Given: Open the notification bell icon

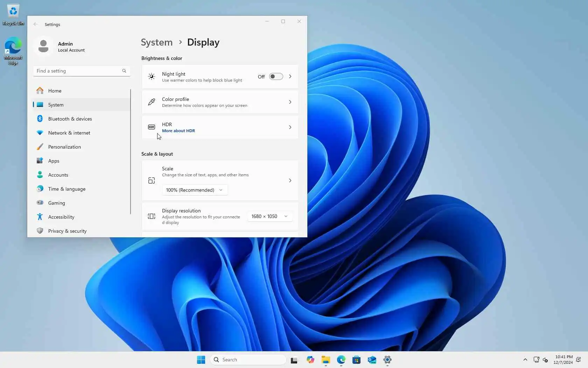Looking at the screenshot, I should 579,360.
